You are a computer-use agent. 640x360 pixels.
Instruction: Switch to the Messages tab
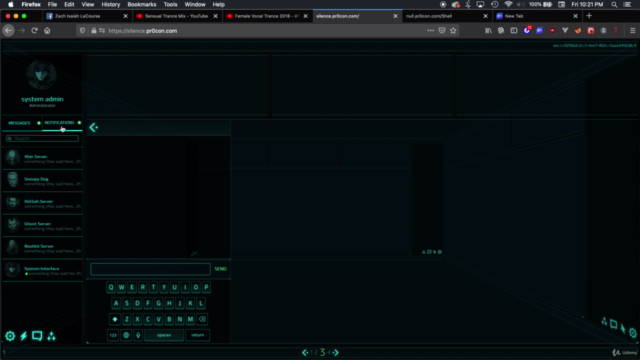tap(19, 123)
